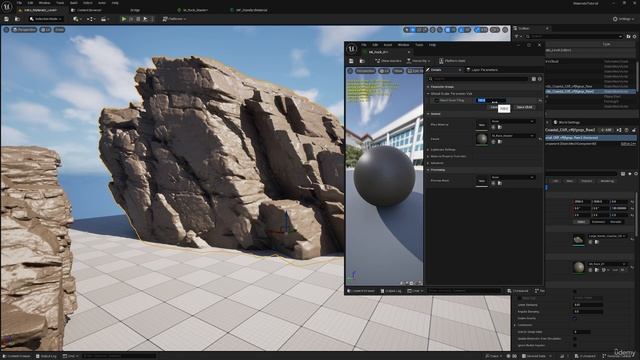
Task: Click the Add component button in the actor Details
Action: pos(606,130)
